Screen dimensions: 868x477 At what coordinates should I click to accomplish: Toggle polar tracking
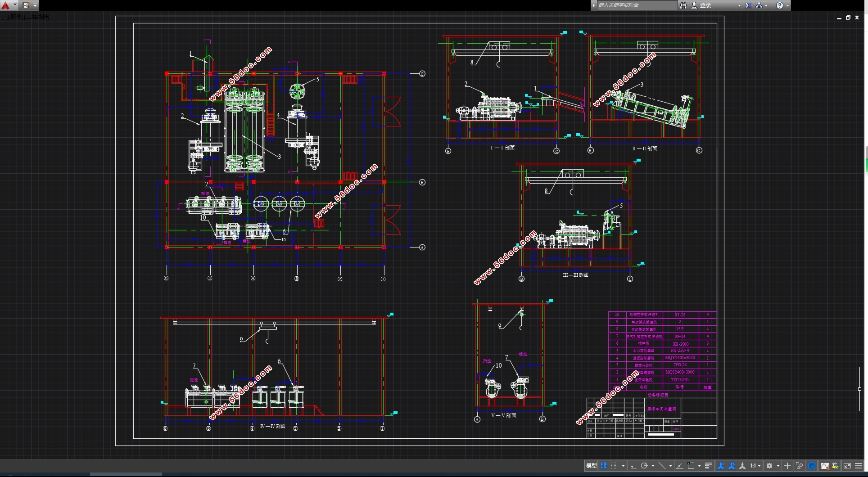point(644,466)
